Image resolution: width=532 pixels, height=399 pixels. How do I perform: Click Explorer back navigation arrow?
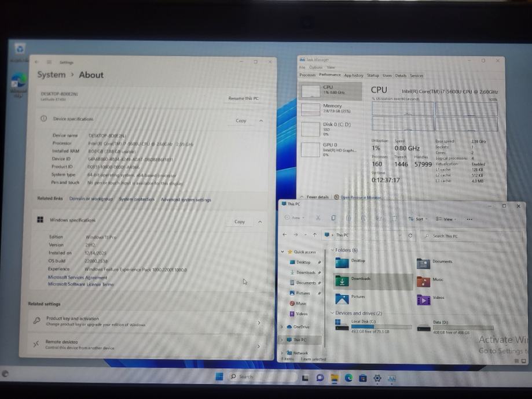[x=285, y=234]
